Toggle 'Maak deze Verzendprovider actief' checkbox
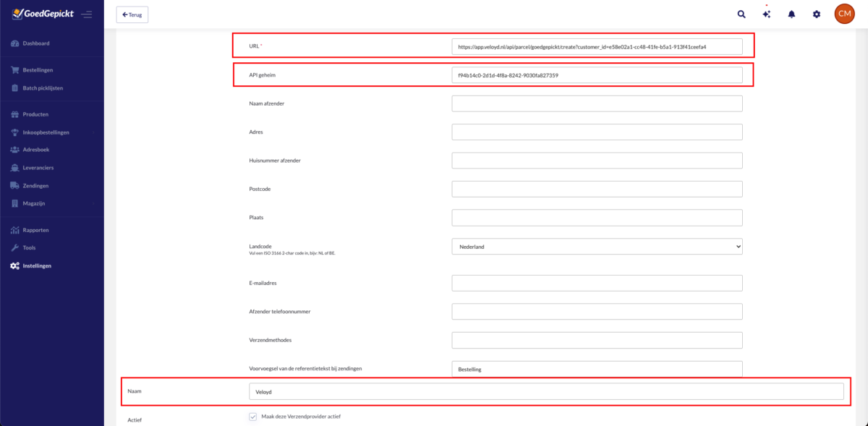This screenshot has width=868, height=426. [253, 417]
